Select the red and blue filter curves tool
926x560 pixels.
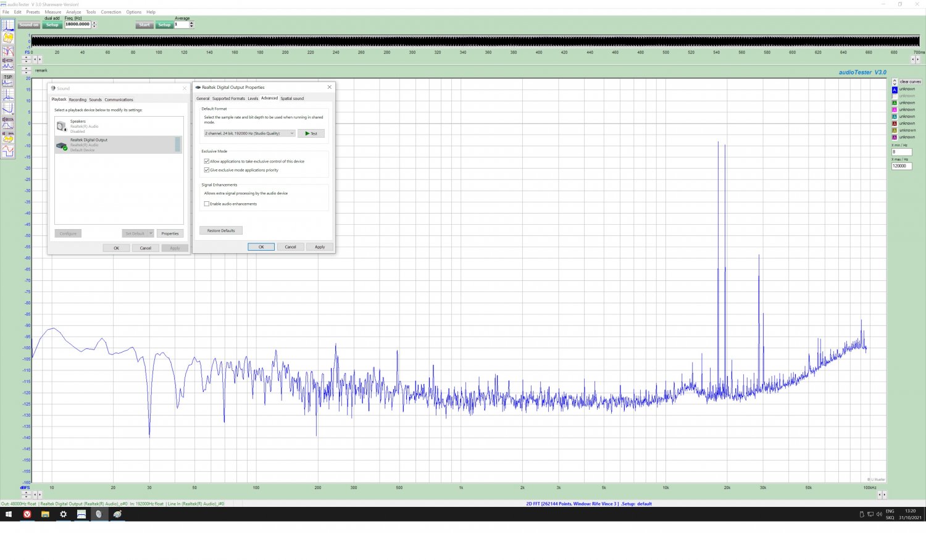click(x=8, y=51)
